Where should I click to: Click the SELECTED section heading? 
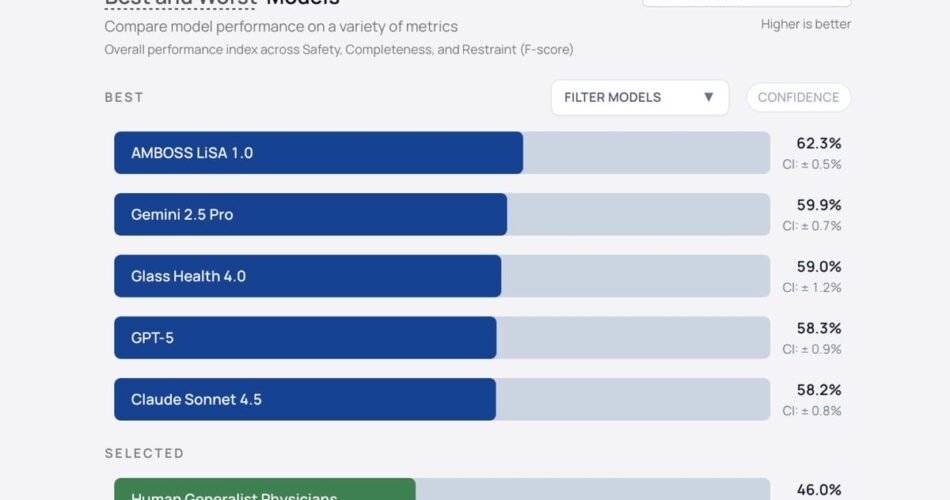[144, 453]
